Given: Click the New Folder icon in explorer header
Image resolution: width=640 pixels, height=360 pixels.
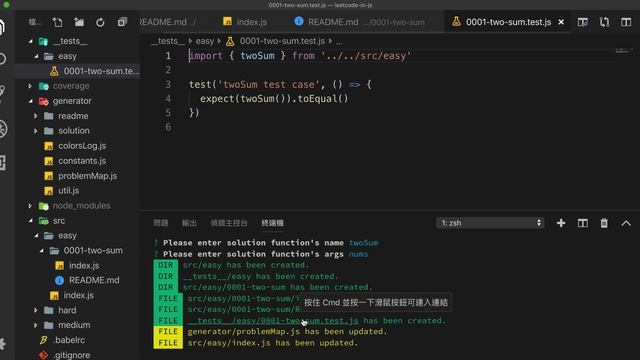Looking at the screenshot, I should [x=79, y=22].
